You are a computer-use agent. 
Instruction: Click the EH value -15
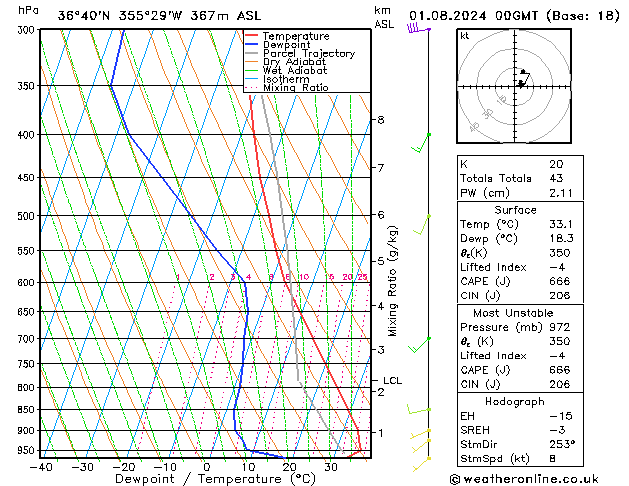pyautogui.click(x=561, y=416)
